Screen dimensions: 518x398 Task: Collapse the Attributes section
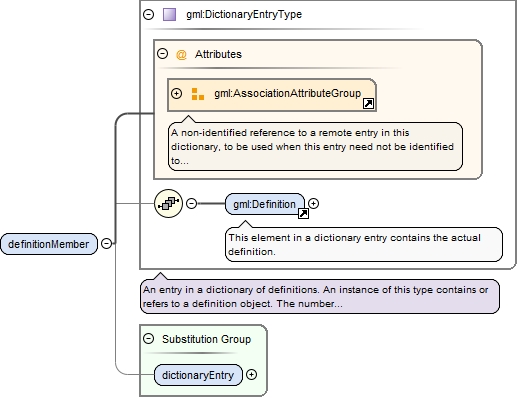[x=162, y=54]
